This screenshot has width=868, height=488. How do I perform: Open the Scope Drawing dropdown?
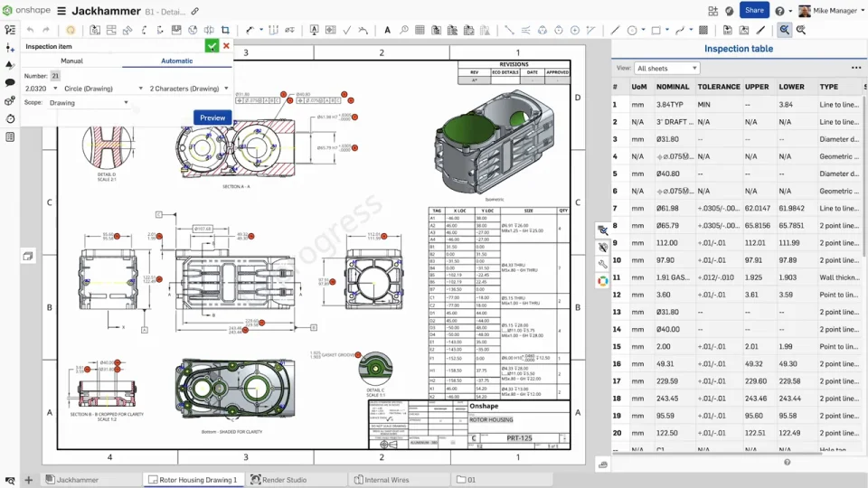(x=89, y=102)
